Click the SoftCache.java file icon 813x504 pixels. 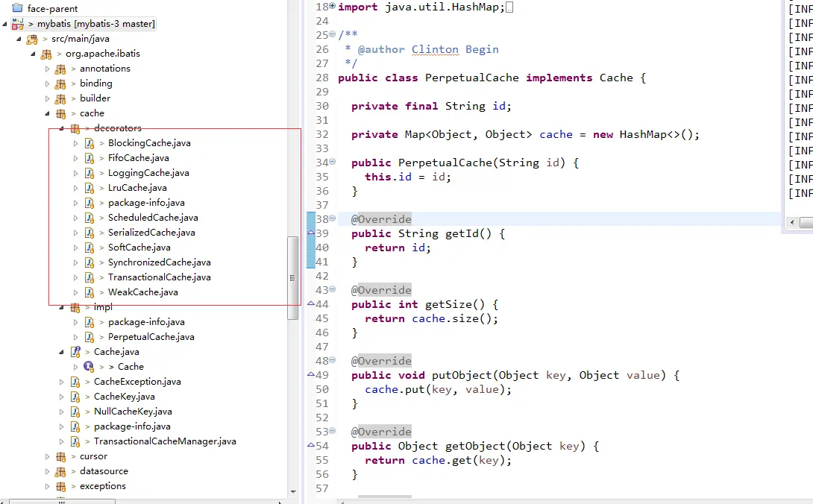click(x=90, y=248)
